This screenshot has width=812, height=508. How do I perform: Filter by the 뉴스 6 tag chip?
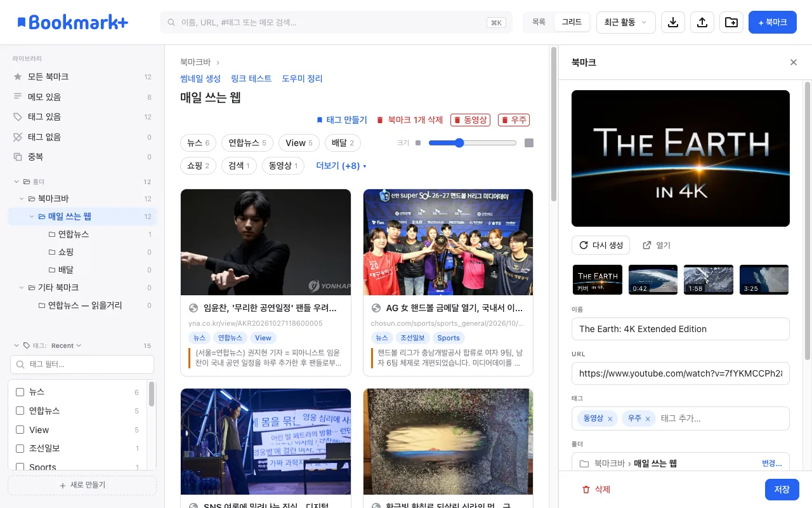coord(199,143)
